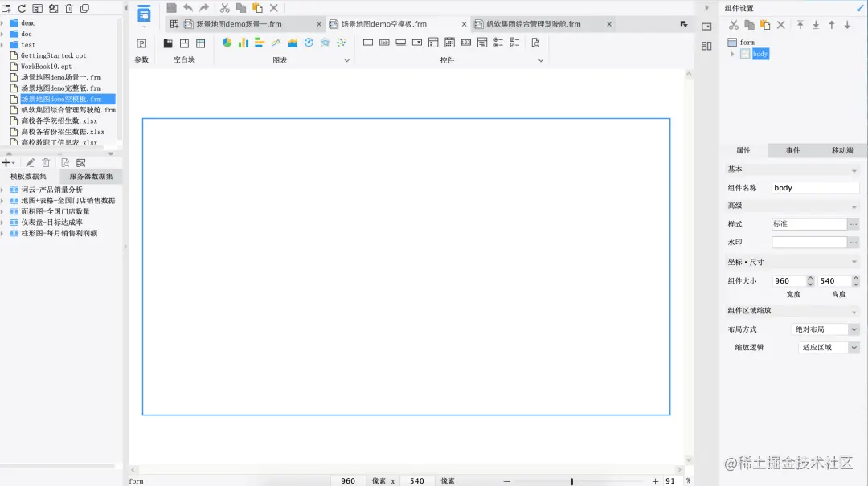Zoom in with the plus button
This screenshot has width=868, height=486.
tap(656, 481)
